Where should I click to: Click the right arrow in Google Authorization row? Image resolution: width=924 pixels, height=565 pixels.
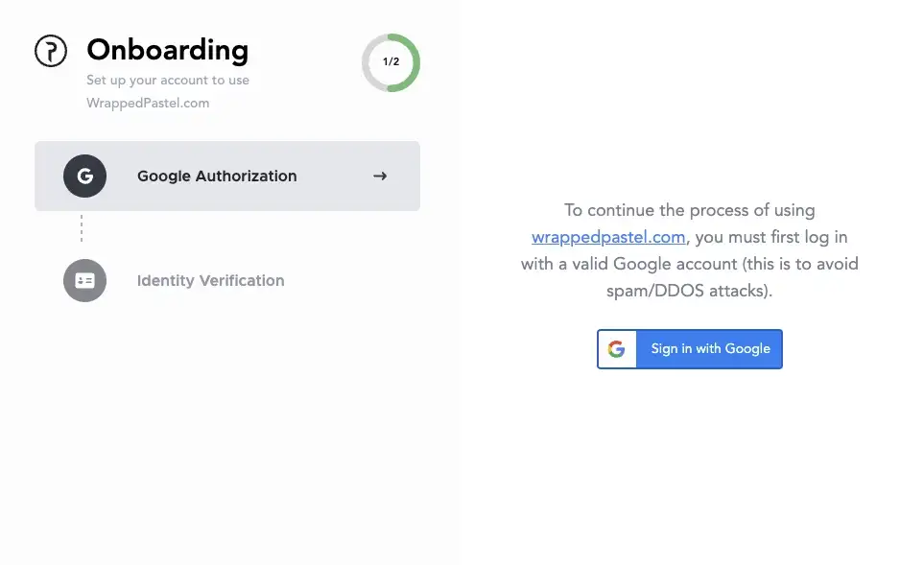click(380, 177)
